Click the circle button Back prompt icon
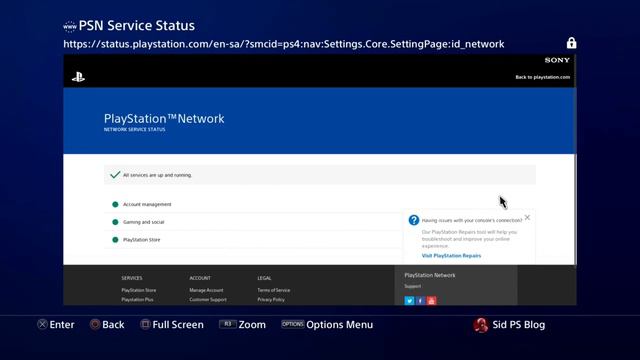 coord(95,324)
